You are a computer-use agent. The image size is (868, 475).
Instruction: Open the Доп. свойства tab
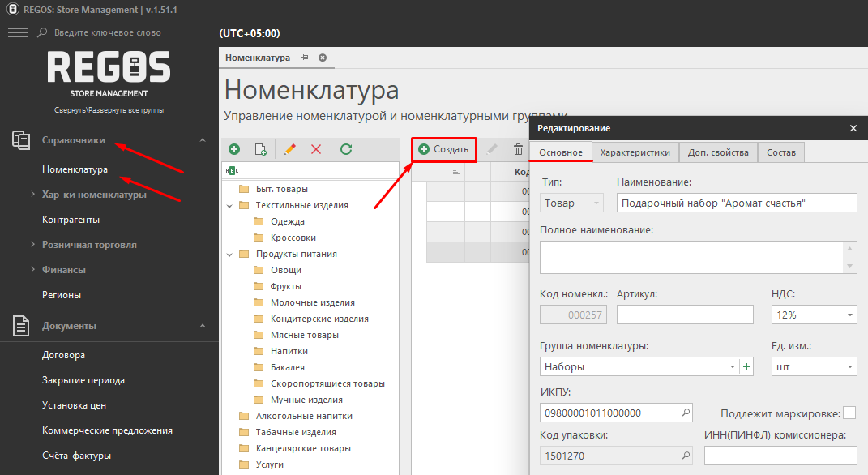[x=718, y=152]
